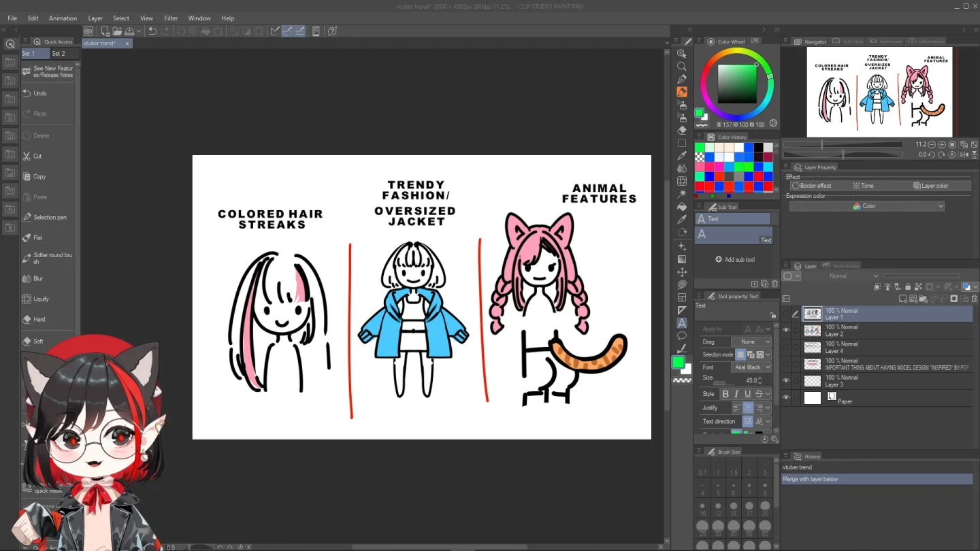Viewport: 980px width, 551px height.
Task: Toggle Bold text style
Action: [x=725, y=394]
